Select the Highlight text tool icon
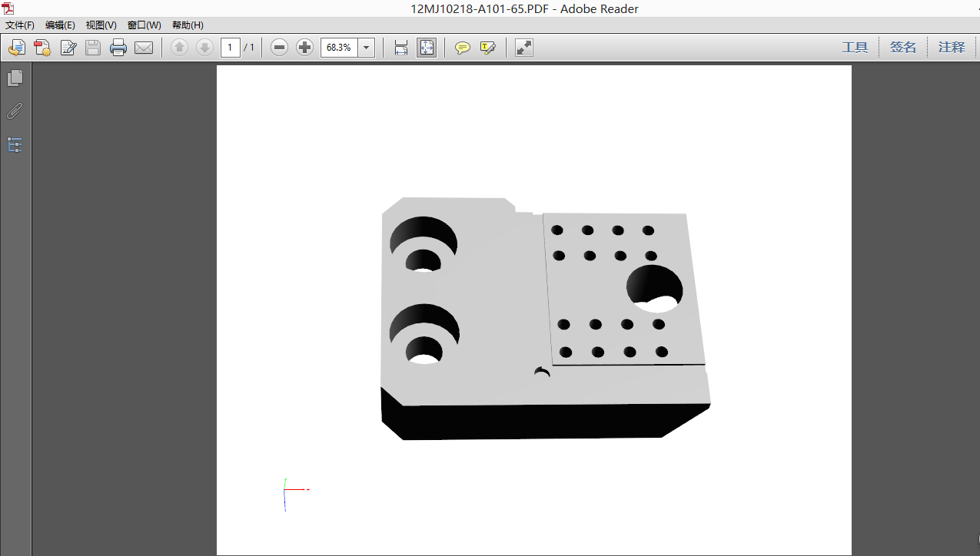 (488, 47)
